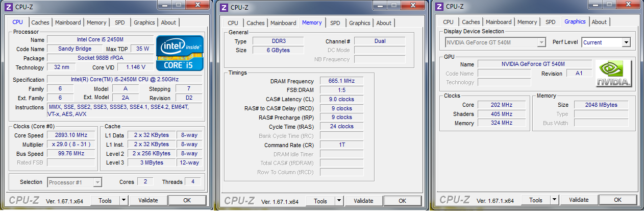Image resolution: width=644 pixels, height=211 pixels.
Task: Select SPD tab in the Memory window
Action: 335,23
